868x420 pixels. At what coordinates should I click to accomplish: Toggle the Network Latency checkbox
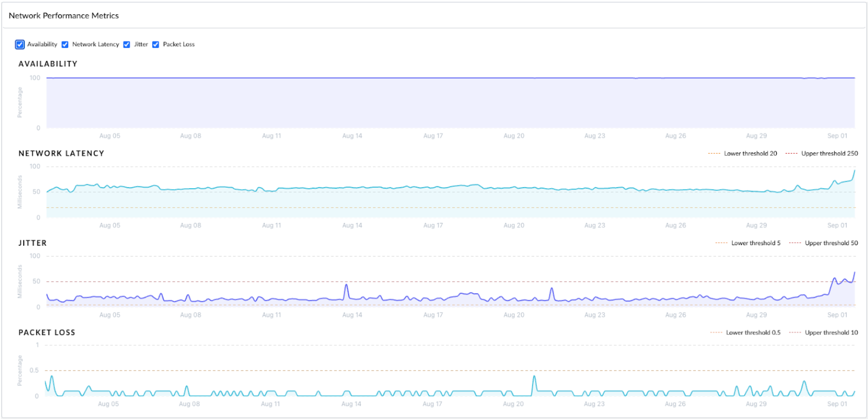pos(65,45)
